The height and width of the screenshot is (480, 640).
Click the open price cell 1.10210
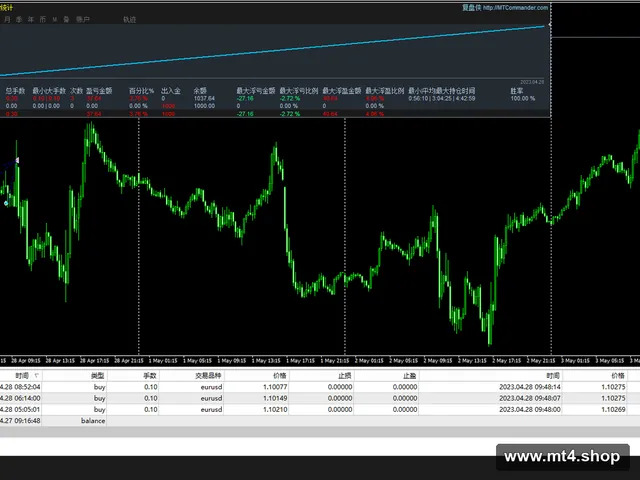coord(275,409)
